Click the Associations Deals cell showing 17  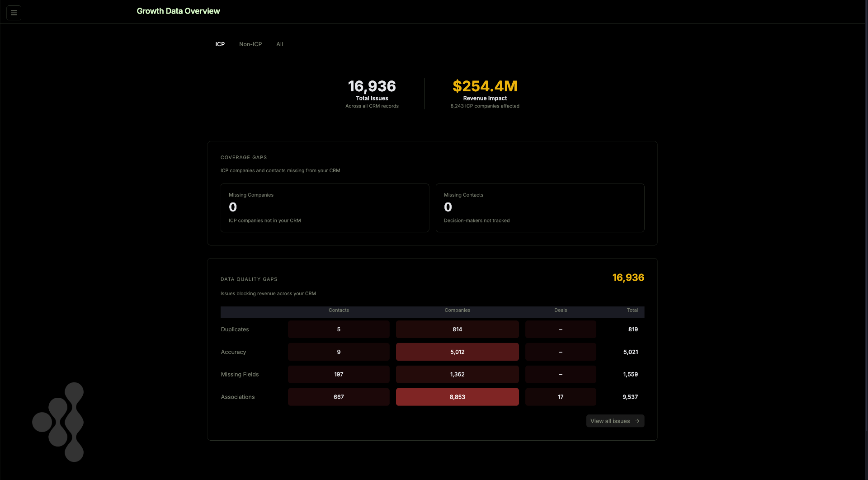click(x=561, y=397)
